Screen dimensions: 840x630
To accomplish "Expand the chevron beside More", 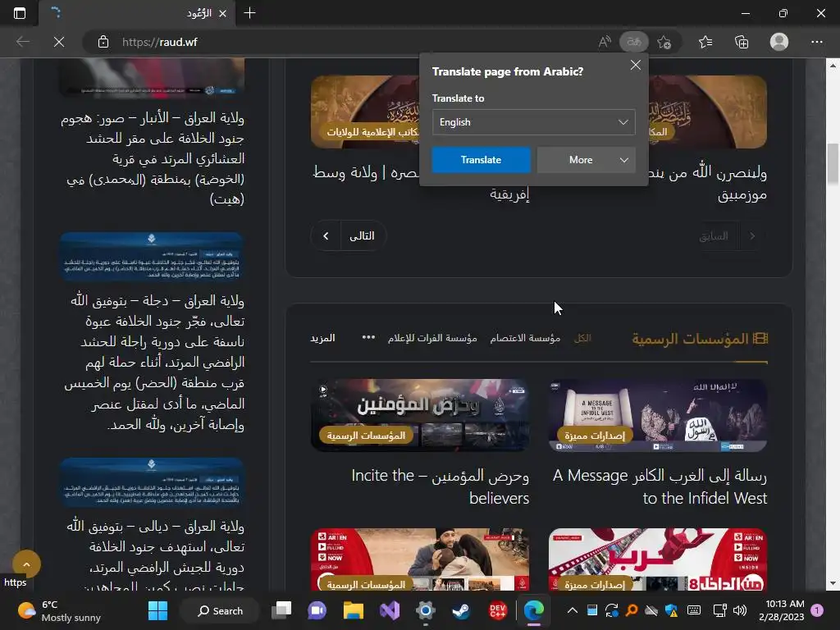I will [624, 160].
